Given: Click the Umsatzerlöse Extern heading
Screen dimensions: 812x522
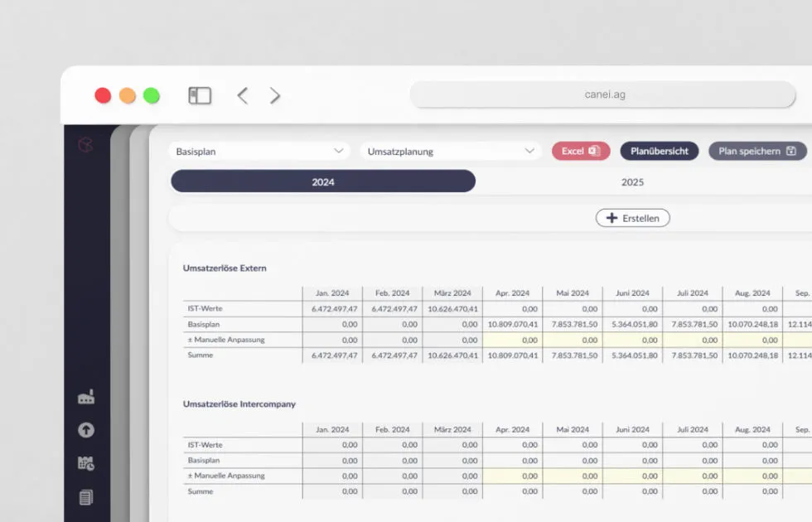Looking at the screenshot, I should pyautogui.click(x=225, y=268).
